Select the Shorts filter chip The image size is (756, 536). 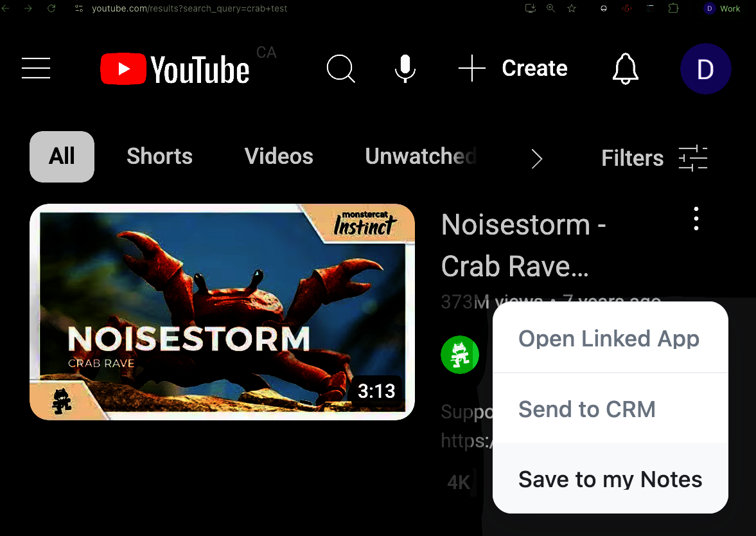click(x=159, y=156)
